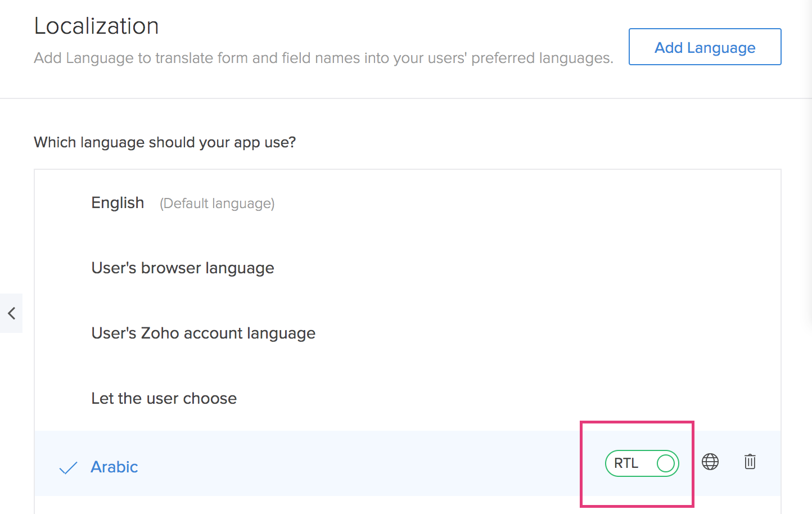This screenshot has height=514, width=812.
Task: Click the Add Language description text under the heading
Action: (323, 58)
